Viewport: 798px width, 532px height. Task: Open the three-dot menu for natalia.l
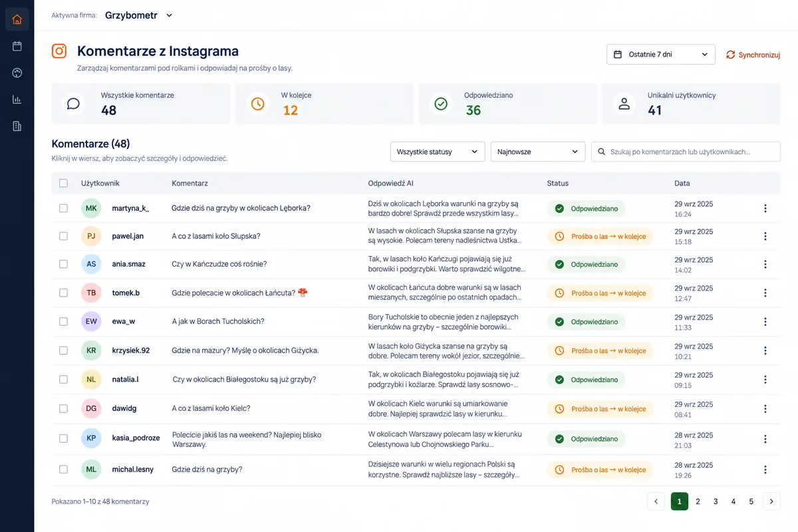pos(765,380)
